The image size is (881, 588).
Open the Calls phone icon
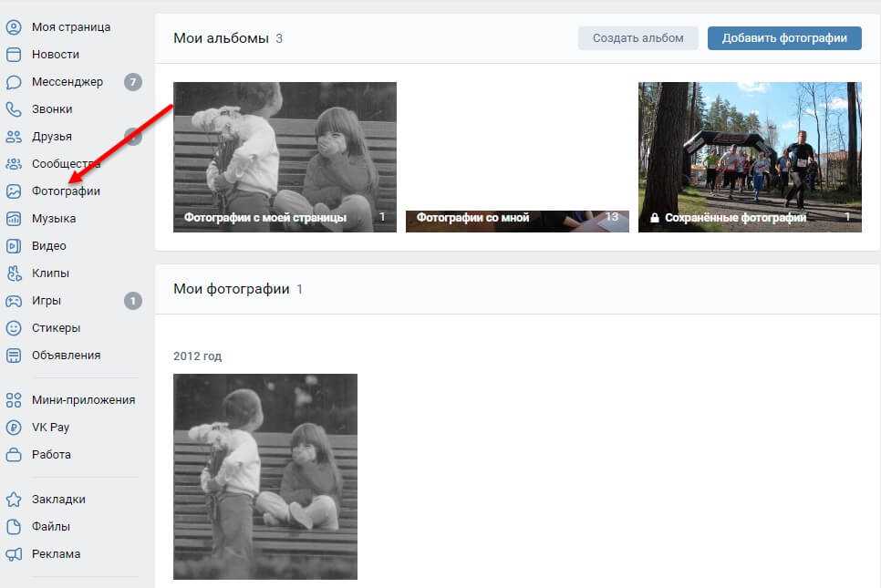tap(14, 109)
